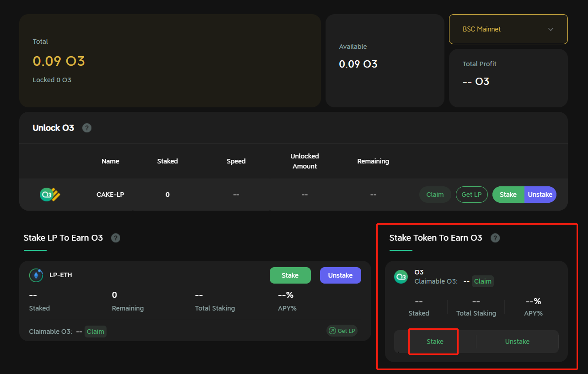The image size is (588, 374).
Task: Click Get LP in the CAKE-LP row
Action: (x=471, y=195)
